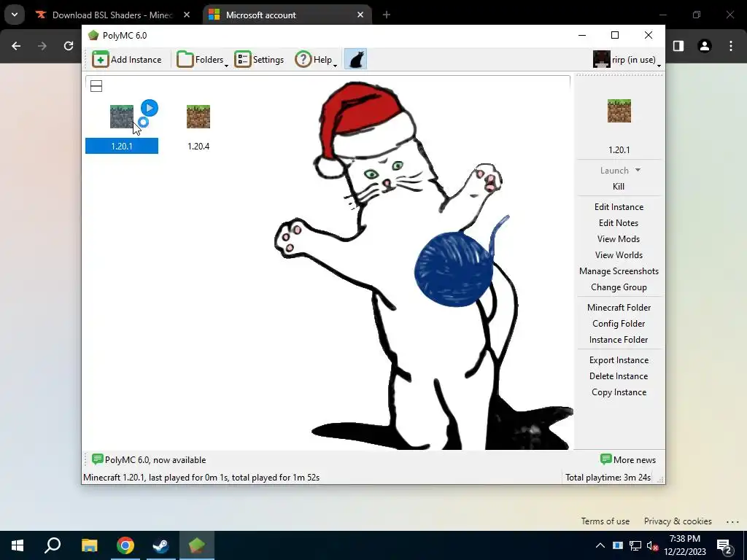The width and height of the screenshot is (747, 560).
Task: Collapse the instance group expander
Action: [96, 86]
